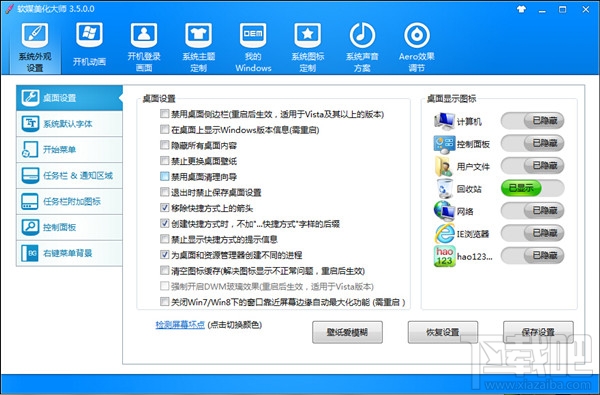The image size is (600, 395).
Task: Check 禁用桌面侧边栏 option
Action: point(165,114)
